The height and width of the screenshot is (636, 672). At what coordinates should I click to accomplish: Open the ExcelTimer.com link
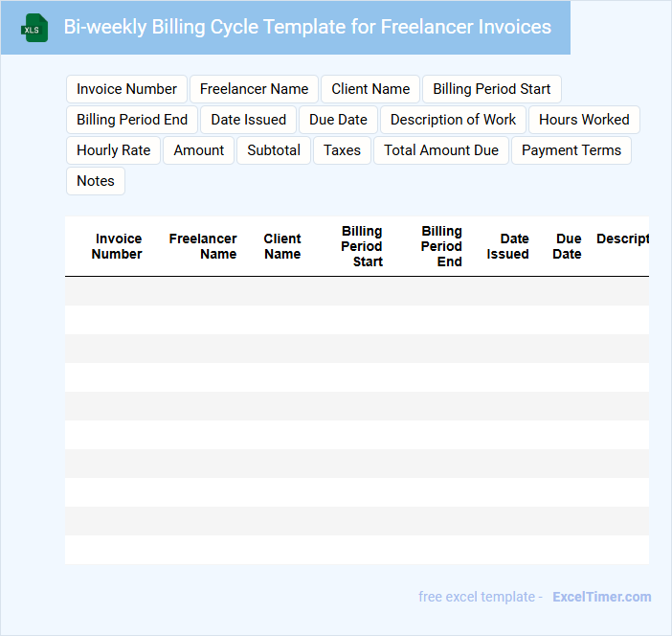pyautogui.click(x=601, y=597)
